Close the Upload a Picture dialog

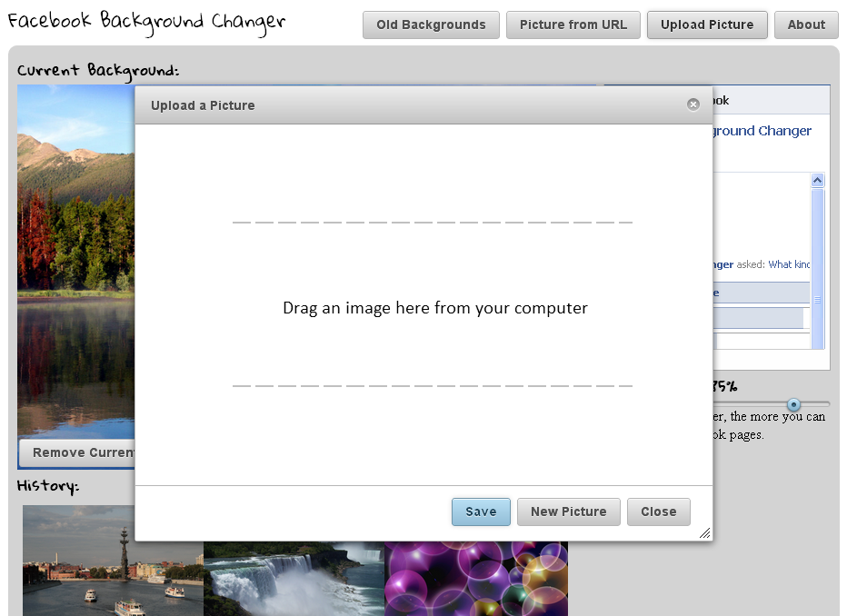click(658, 512)
